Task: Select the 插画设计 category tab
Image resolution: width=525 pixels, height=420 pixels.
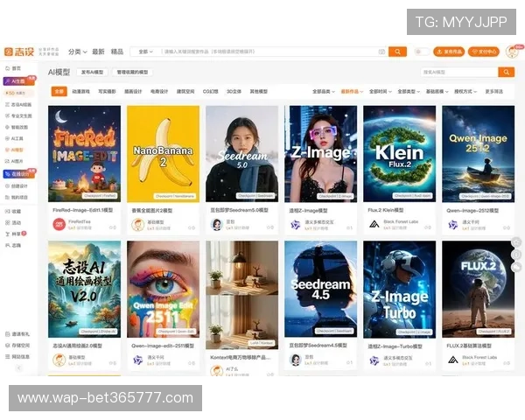Action: pos(133,91)
